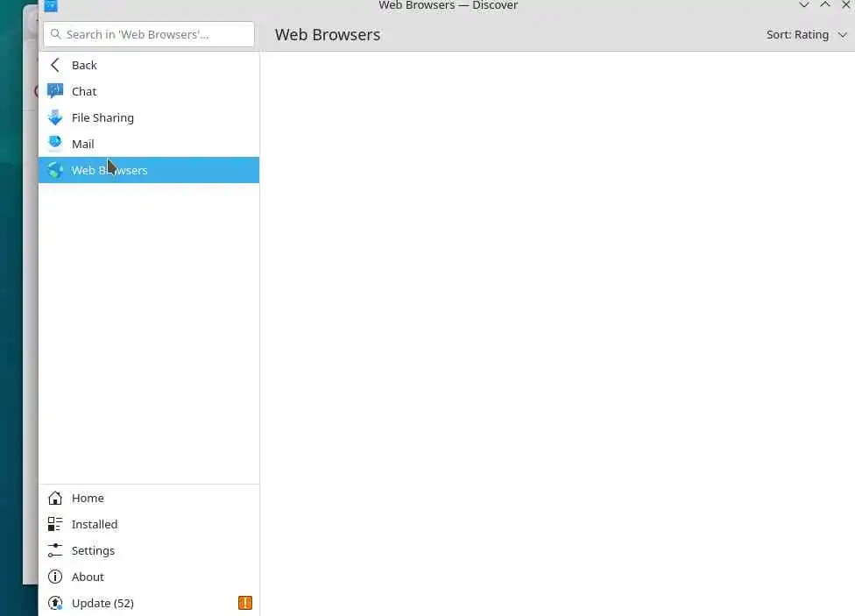Click the Home house icon

[x=55, y=498]
